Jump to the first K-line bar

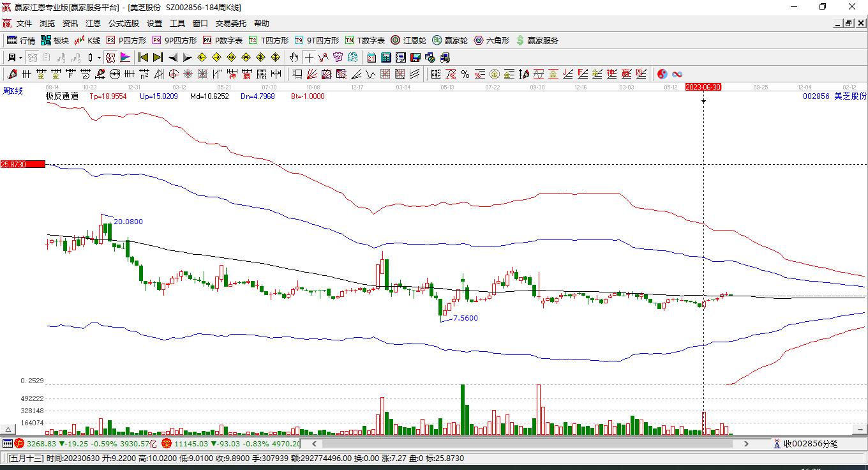pos(143,57)
